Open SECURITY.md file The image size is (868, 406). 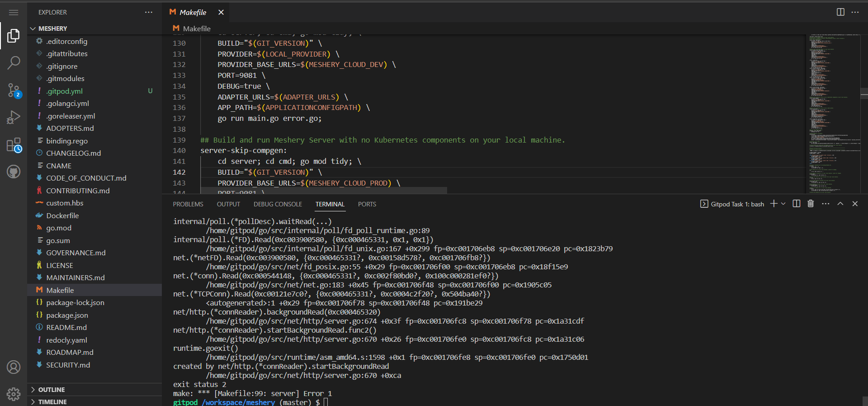click(94, 365)
